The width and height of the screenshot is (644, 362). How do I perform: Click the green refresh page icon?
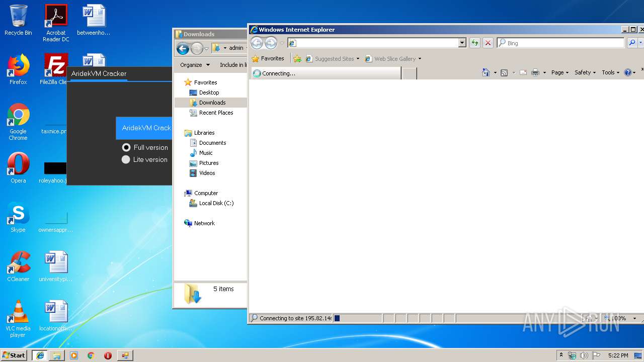click(474, 43)
